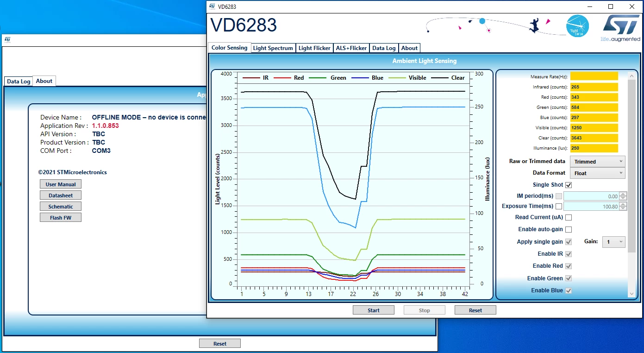The width and height of the screenshot is (644, 353).
Task: Click the ST icon in VD6283 title bar
Action: tap(213, 6)
